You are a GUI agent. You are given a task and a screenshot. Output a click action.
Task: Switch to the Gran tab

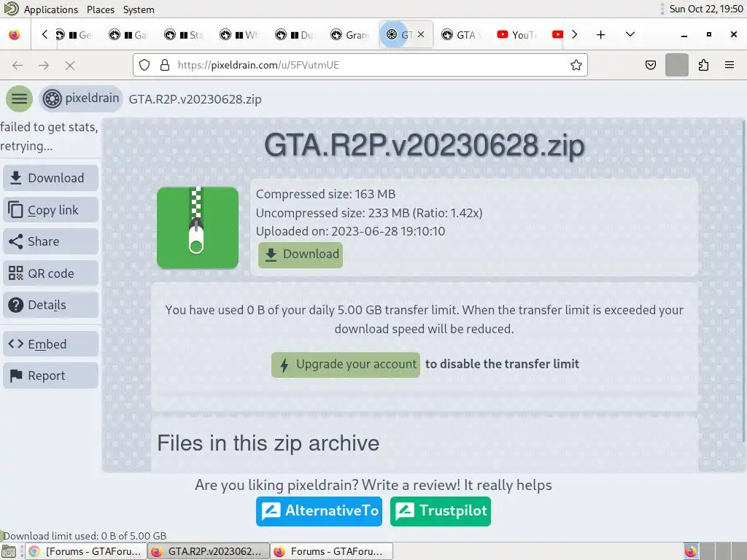point(350,35)
